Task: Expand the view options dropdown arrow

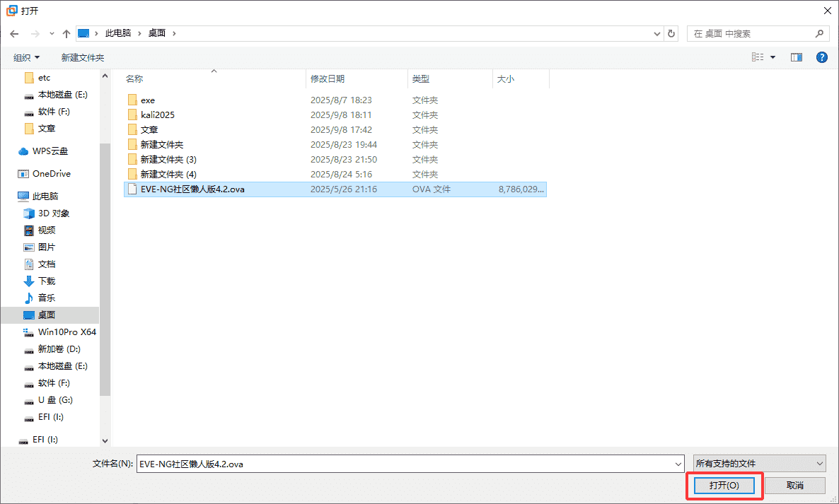Action: 773,57
